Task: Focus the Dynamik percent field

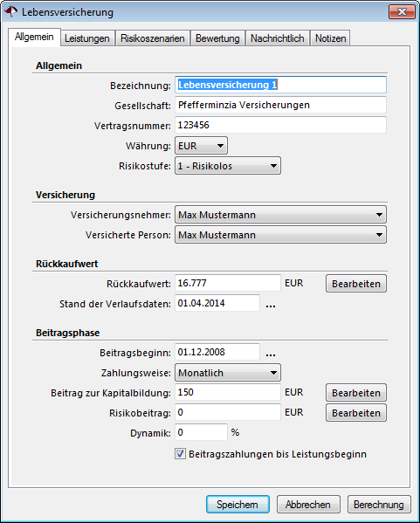Action: coord(201,432)
